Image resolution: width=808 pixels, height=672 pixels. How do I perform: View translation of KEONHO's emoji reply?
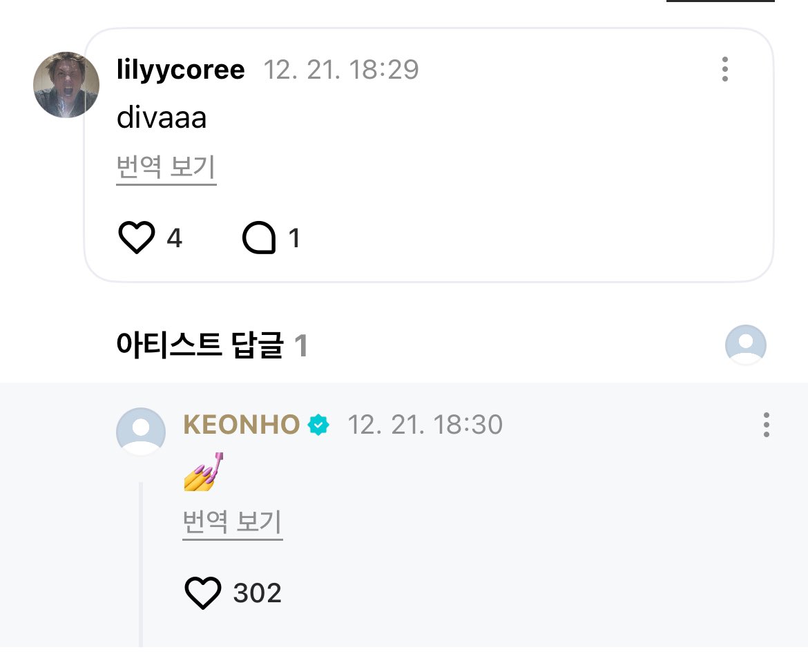(233, 523)
